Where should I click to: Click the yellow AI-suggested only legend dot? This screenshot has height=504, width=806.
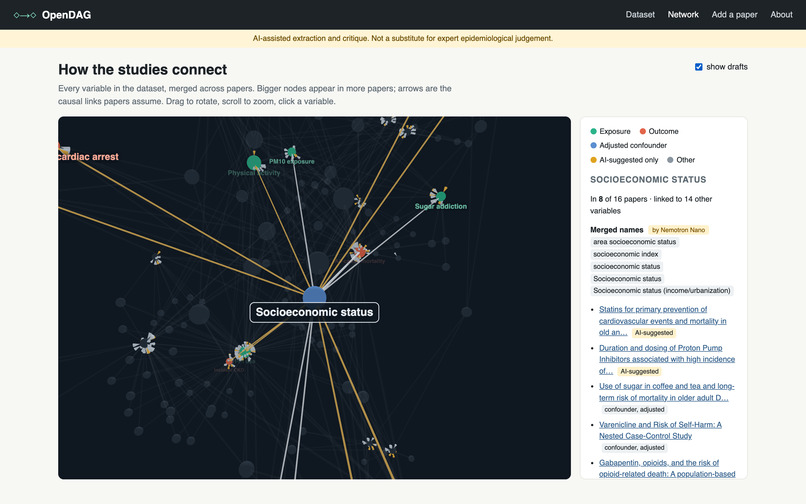(593, 160)
